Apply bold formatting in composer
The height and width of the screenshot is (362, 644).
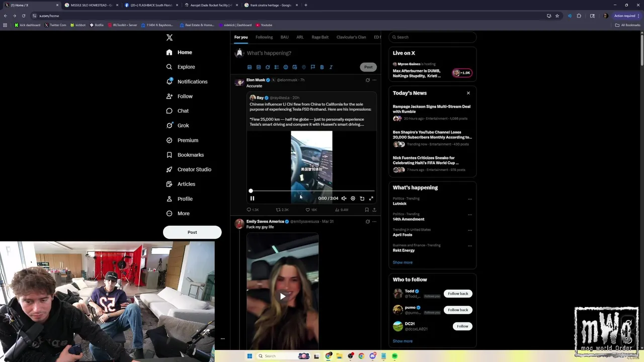tap(322, 67)
